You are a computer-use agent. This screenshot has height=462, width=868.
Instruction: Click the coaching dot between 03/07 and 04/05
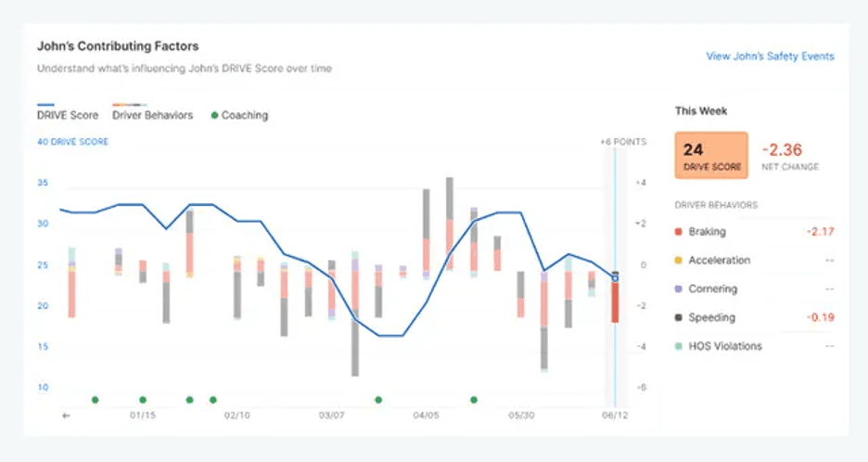pos(378,400)
